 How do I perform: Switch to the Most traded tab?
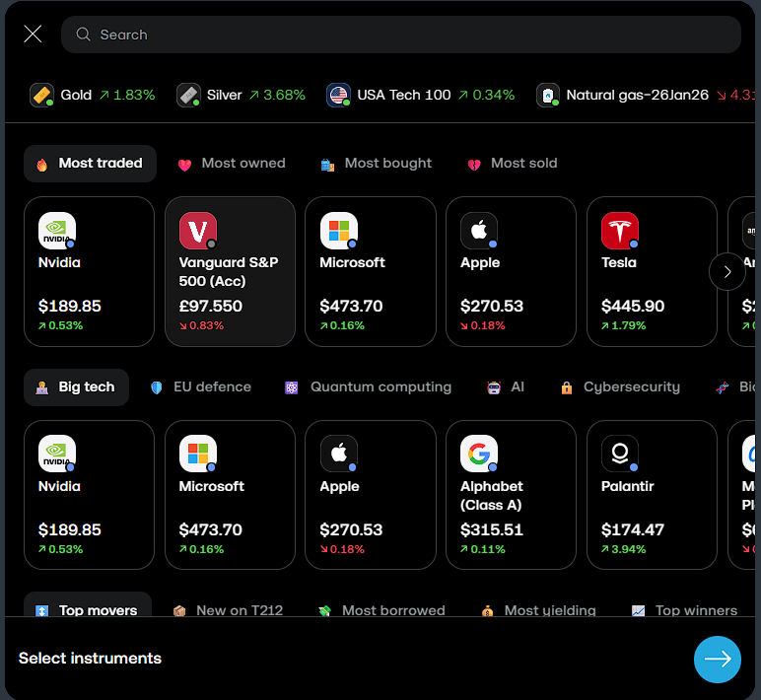(x=91, y=164)
